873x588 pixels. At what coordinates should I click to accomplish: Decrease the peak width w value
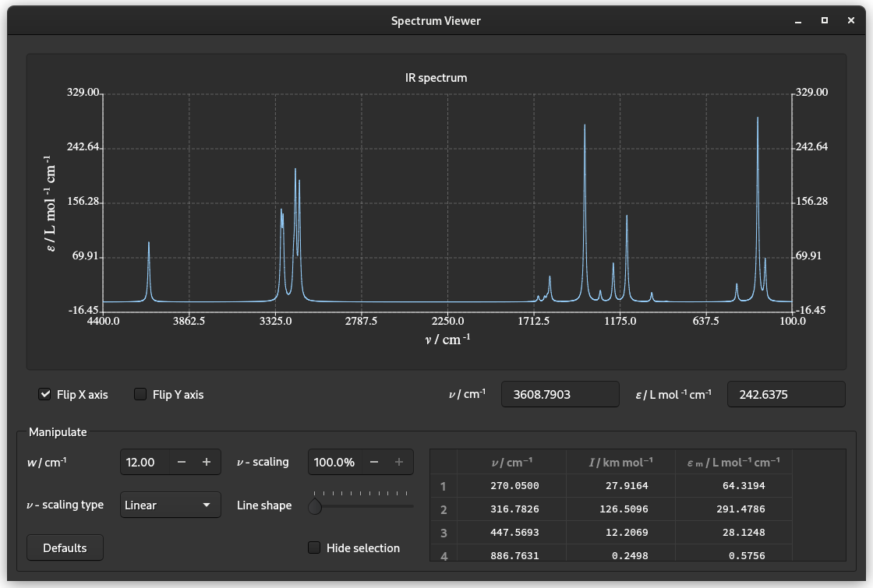182,463
